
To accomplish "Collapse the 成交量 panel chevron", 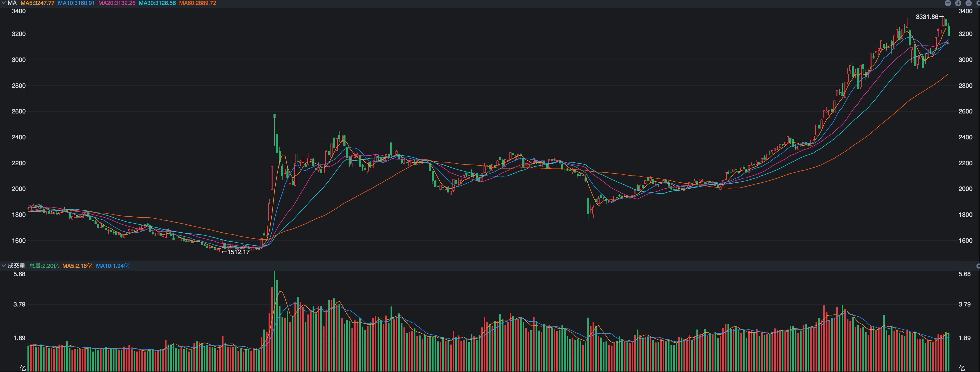I will 3,266.
